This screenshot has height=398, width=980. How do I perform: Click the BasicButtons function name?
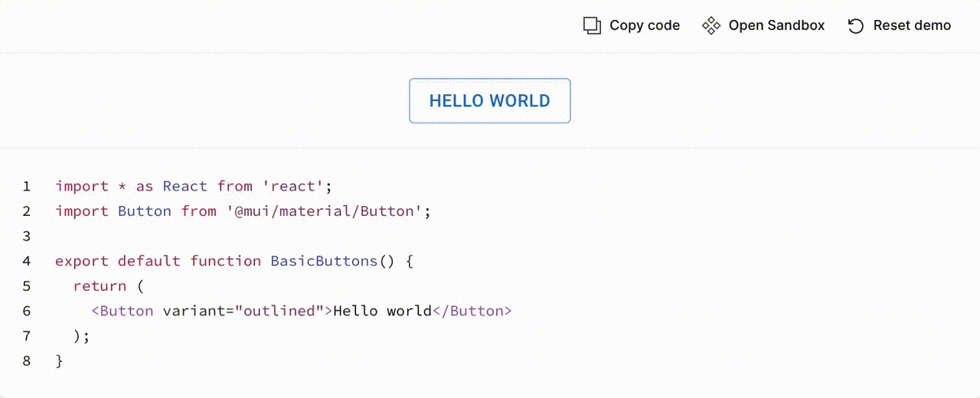(x=324, y=261)
